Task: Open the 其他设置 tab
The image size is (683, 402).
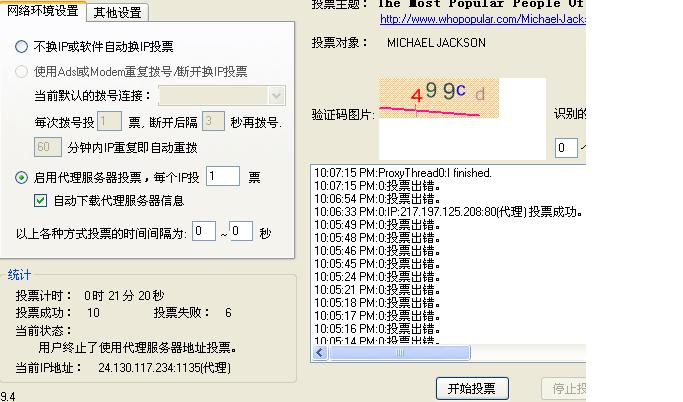Action: pos(118,13)
